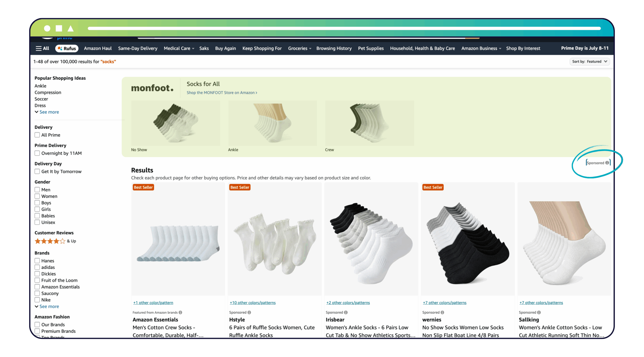This screenshot has width=644, height=357.
Task: Check the Women gender filter
Action: [x=37, y=196]
